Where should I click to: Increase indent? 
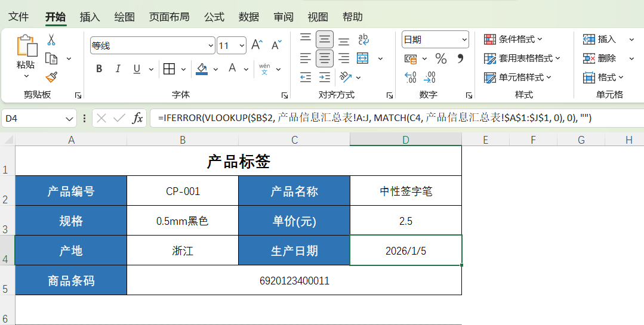click(x=325, y=77)
